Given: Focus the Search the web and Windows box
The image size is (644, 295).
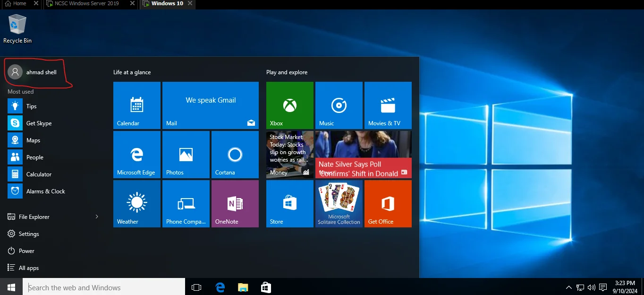Looking at the screenshot, I should (104, 287).
